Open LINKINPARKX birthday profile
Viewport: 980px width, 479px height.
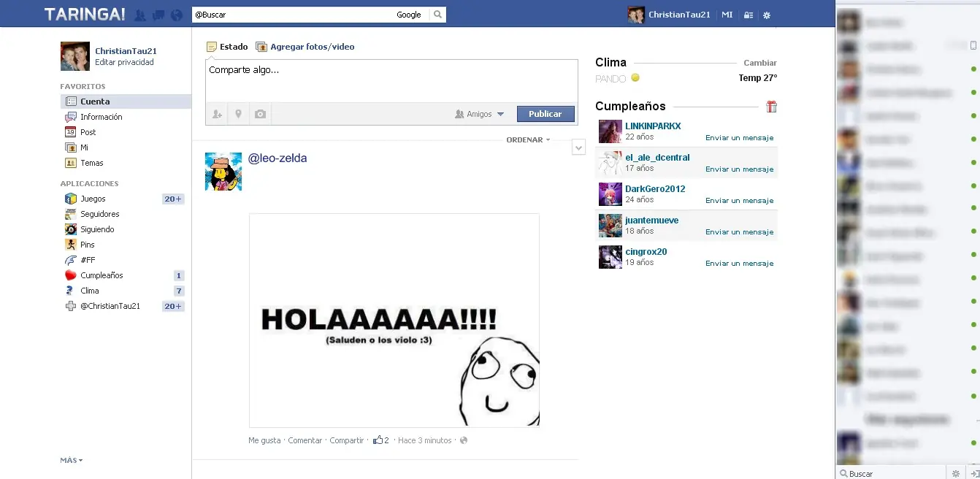coord(653,126)
